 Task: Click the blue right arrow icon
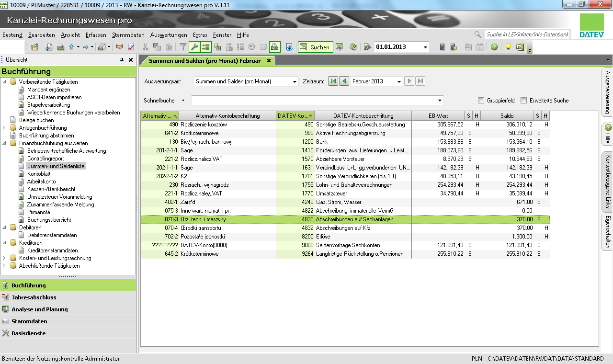point(85,47)
